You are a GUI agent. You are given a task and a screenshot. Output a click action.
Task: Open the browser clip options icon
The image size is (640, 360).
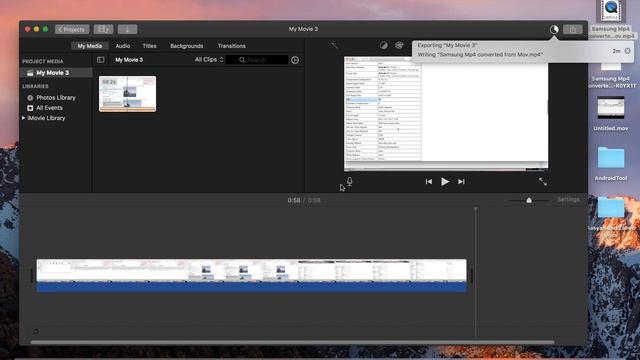295,60
